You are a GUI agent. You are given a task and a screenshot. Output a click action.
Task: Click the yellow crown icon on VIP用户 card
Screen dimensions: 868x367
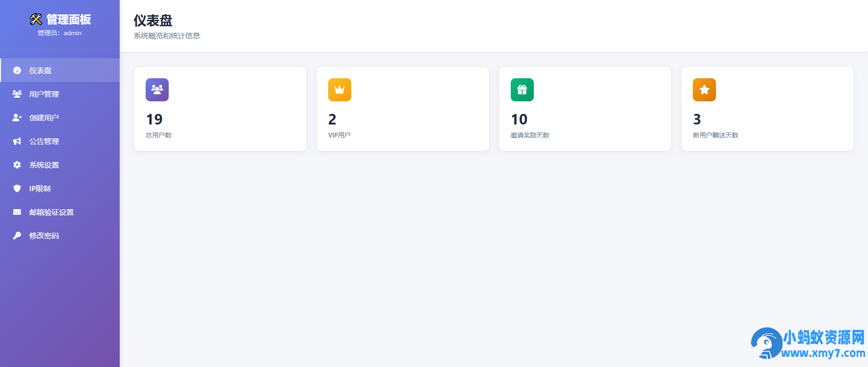coord(340,90)
